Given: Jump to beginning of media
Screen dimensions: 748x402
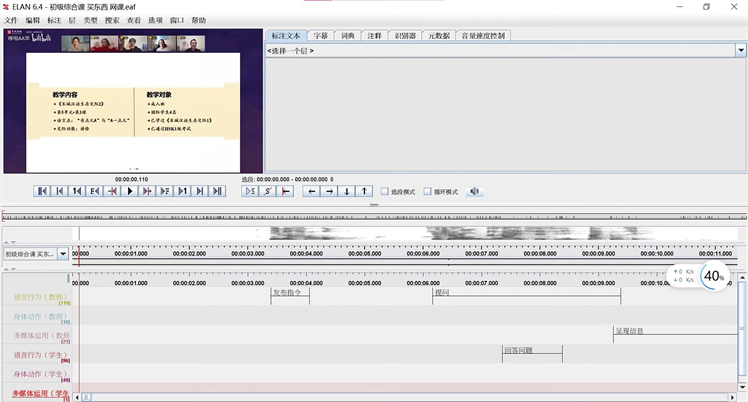Looking at the screenshot, I should [x=42, y=191].
